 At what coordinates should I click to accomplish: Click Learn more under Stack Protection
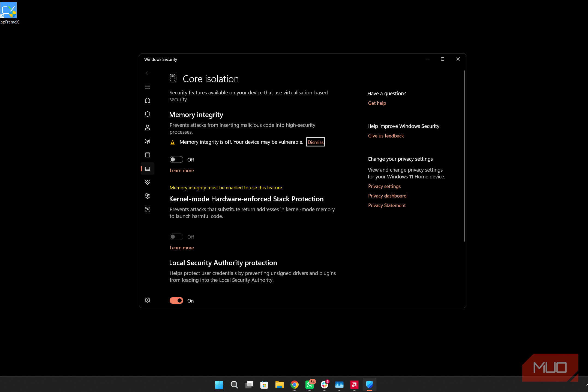(x=182, y=248)
